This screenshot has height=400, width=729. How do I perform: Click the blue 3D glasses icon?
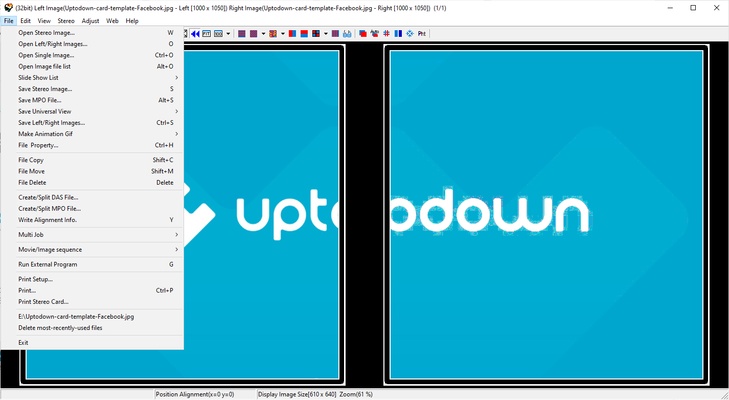point(347,33)
